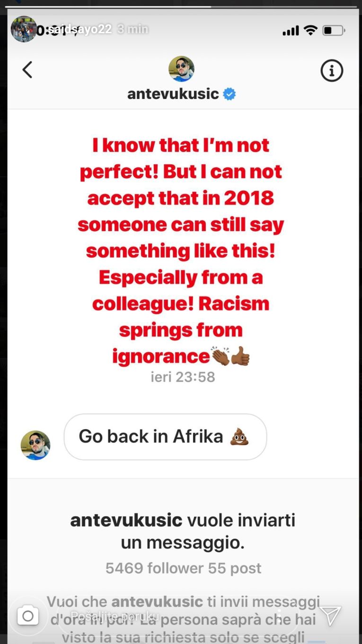Click the poop emoji in message
This screenshot has width=362, height=644.
coord(239,437)
